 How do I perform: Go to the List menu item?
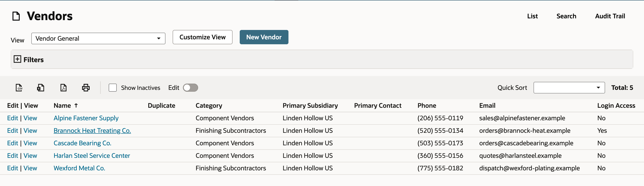click(532, 16)
